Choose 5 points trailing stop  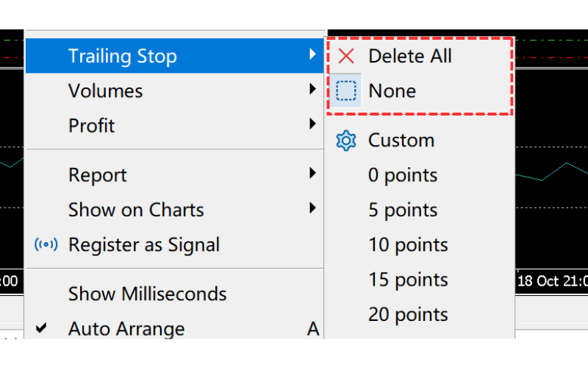point(403,210)
